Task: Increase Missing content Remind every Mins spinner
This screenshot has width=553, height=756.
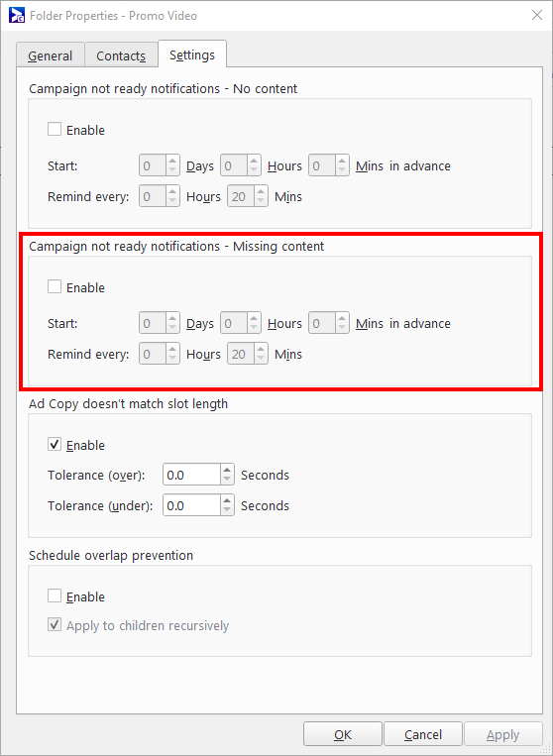Action: coord(261,349)
